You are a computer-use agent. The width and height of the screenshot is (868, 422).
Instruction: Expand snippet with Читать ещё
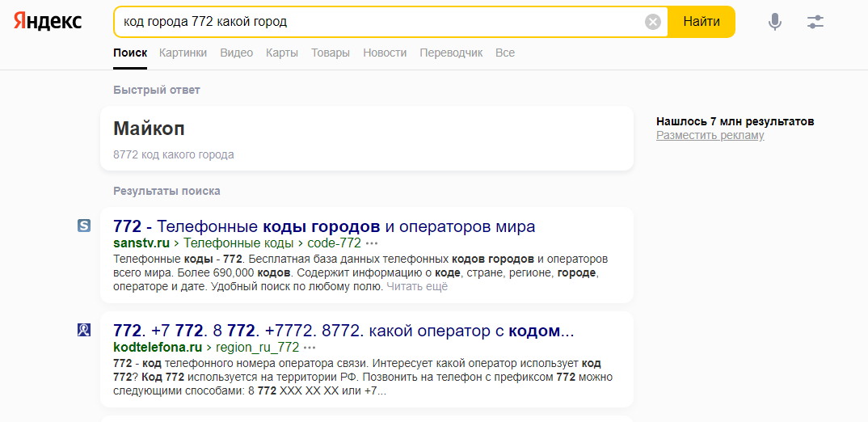coord(417,287)
